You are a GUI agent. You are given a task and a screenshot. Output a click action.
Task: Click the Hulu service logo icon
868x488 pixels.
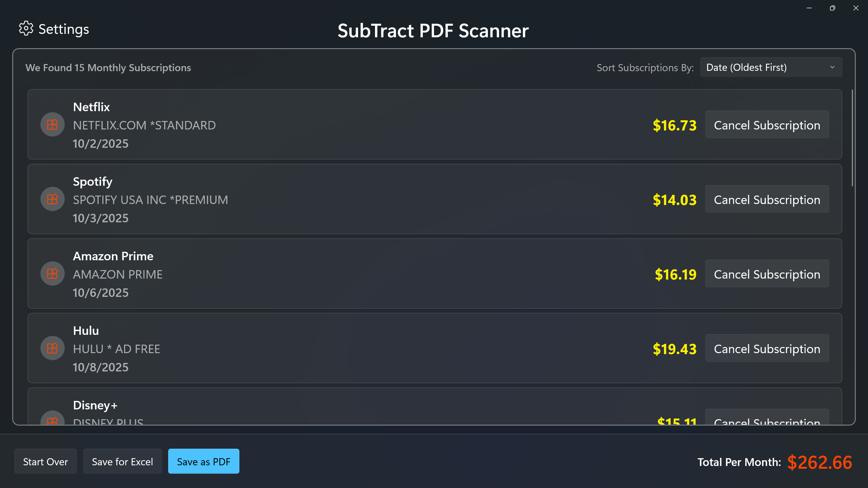(52, 348)
